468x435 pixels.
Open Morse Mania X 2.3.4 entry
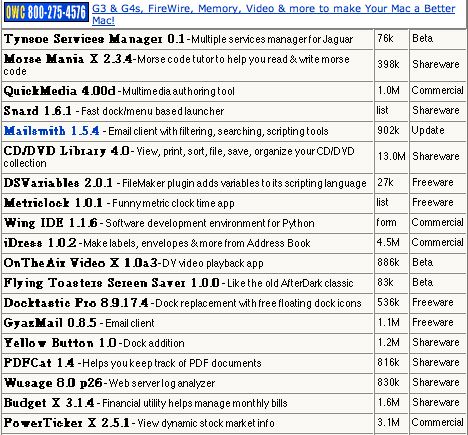tap(68, 59)
